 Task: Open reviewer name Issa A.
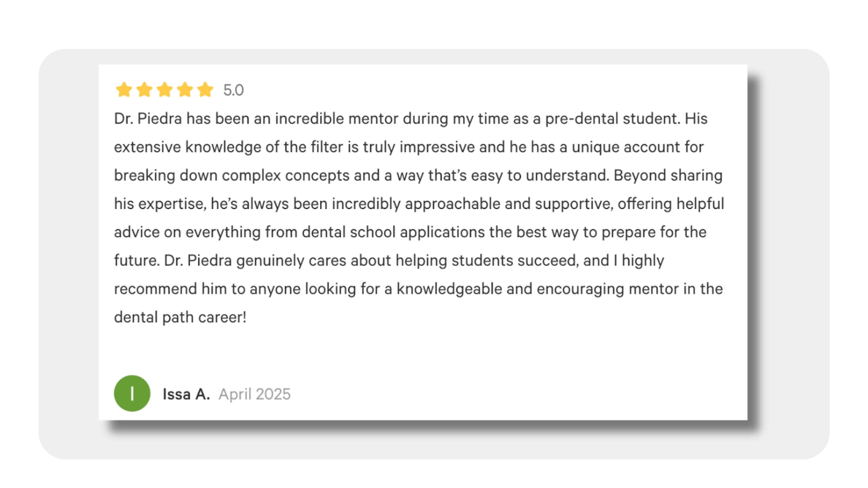186,394
